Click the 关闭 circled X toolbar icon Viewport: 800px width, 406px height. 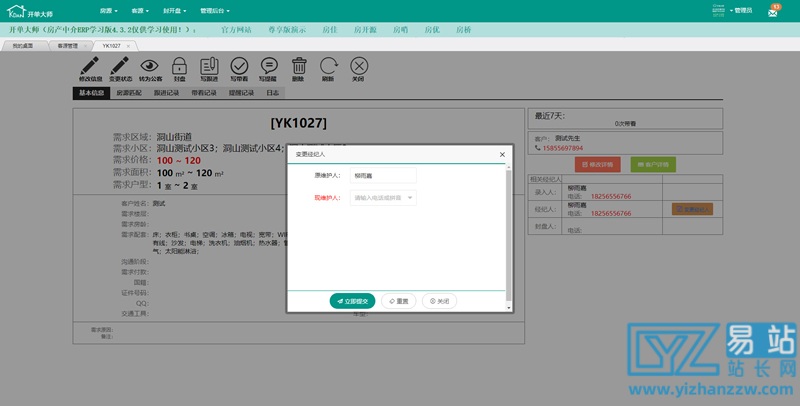point(359,66)
